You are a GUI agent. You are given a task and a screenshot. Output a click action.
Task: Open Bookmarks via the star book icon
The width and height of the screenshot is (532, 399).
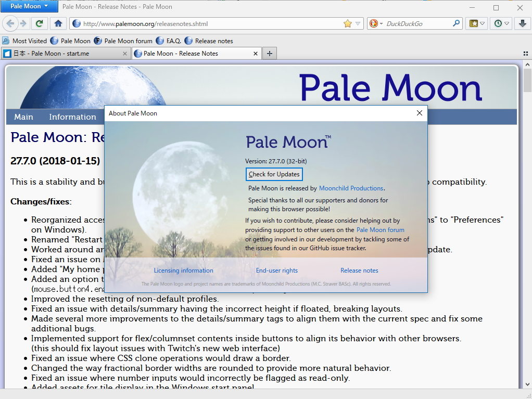(474, 23)
